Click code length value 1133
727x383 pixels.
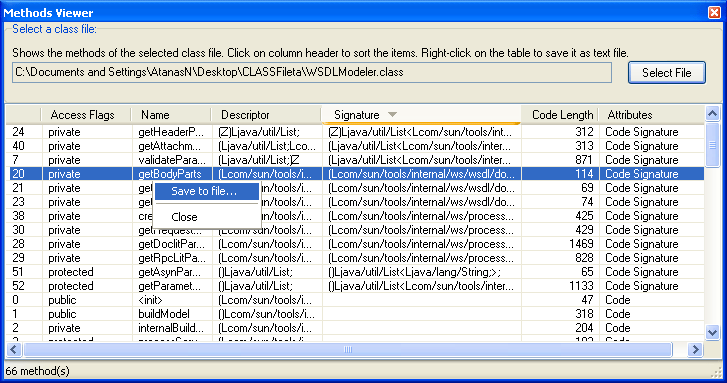[580, 286]
